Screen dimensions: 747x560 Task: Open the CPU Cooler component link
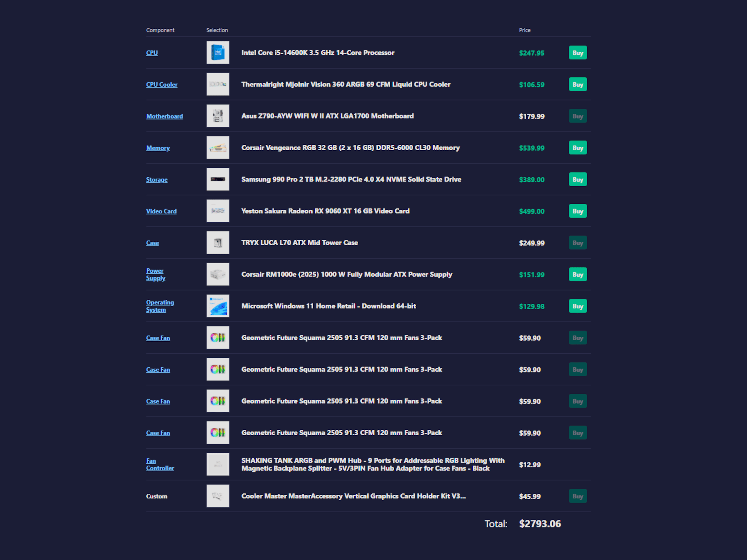coord(162,85)
